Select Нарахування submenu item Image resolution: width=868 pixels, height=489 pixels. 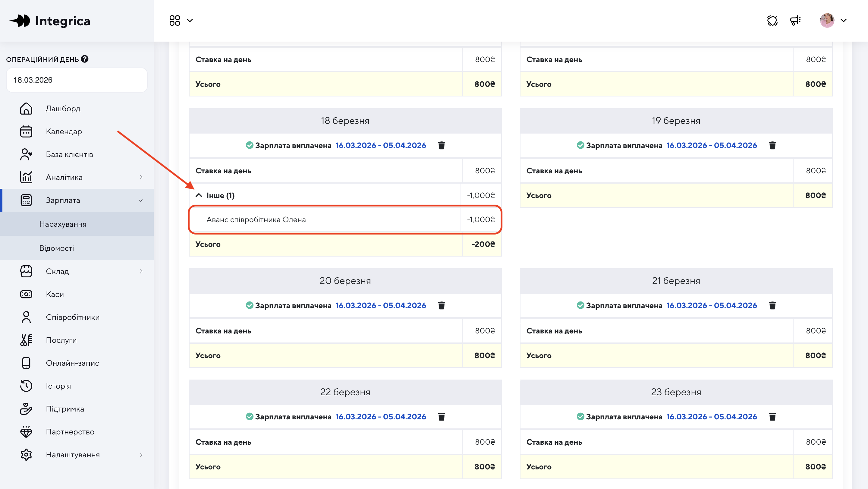point(63,224)
